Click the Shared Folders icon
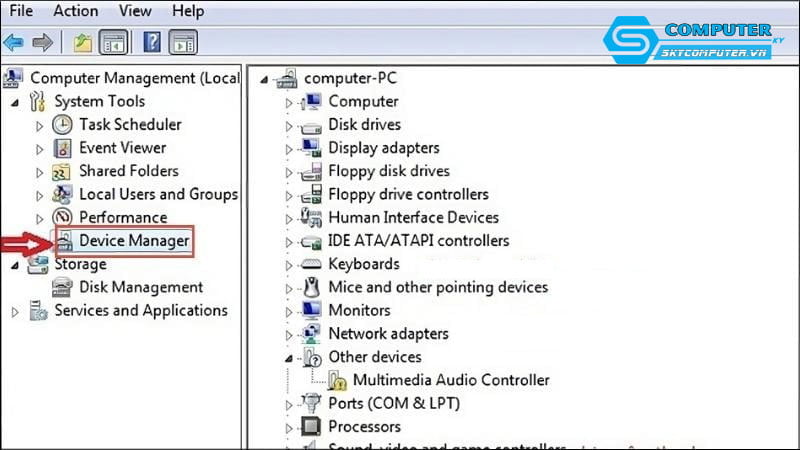The width and height of the screenshot is (800, 450). coord(61,172)
